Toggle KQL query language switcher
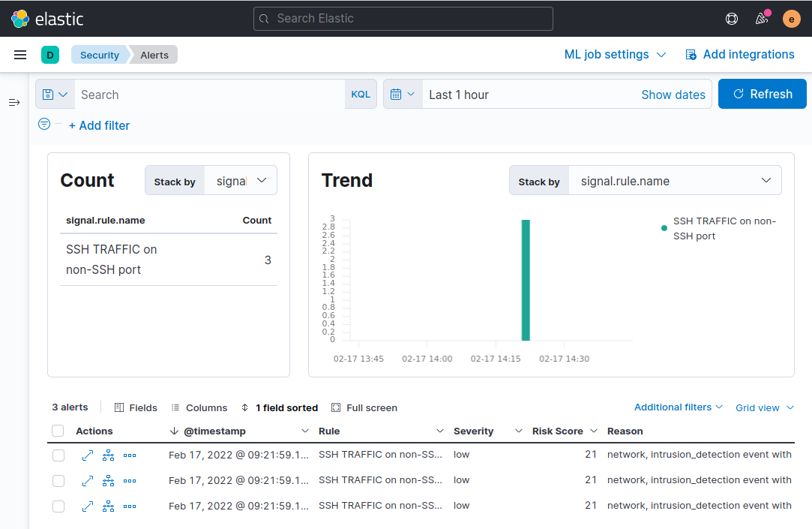 pos(361,95)
